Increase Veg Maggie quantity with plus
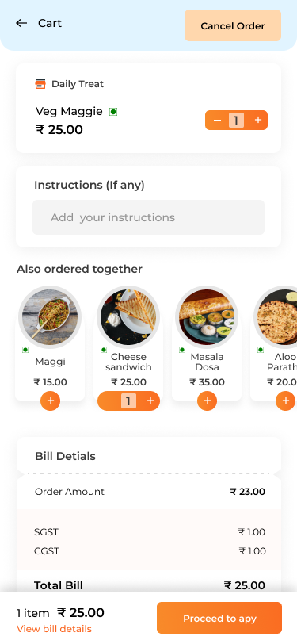The height and width of the screenshot is (644, 297). click(x=258, y=120)
